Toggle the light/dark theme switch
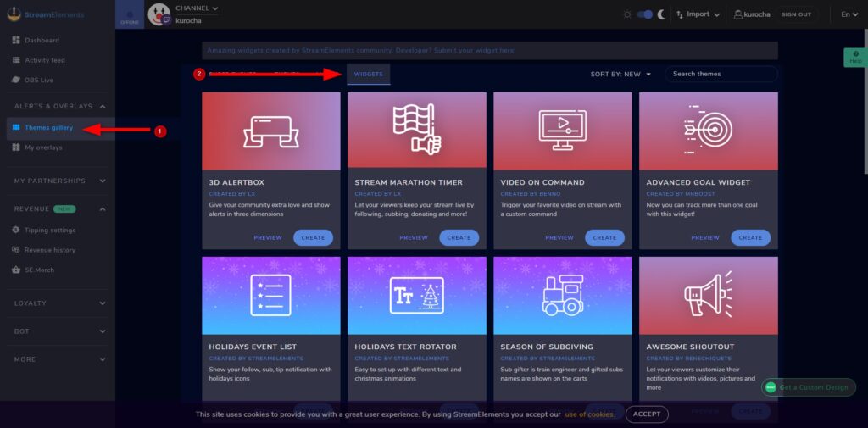Image resolution: width=868 pixels, height=428 pixels. click(645, 15)
